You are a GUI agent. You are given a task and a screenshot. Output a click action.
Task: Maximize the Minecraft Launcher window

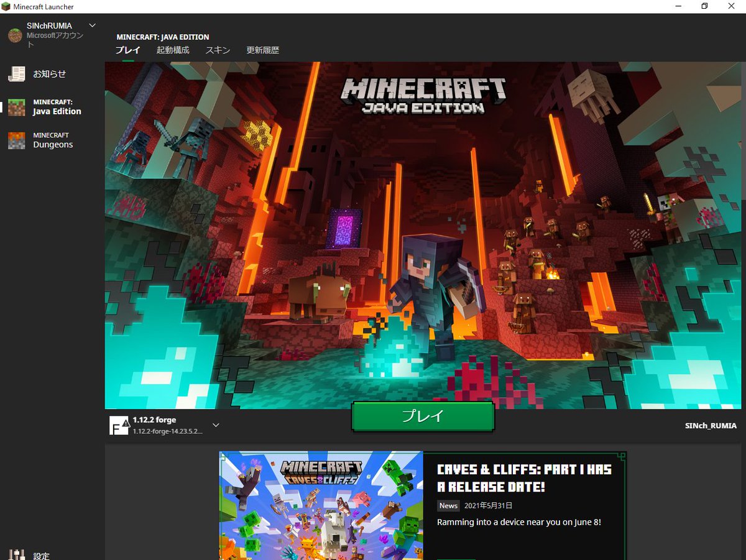coord(704,6)
